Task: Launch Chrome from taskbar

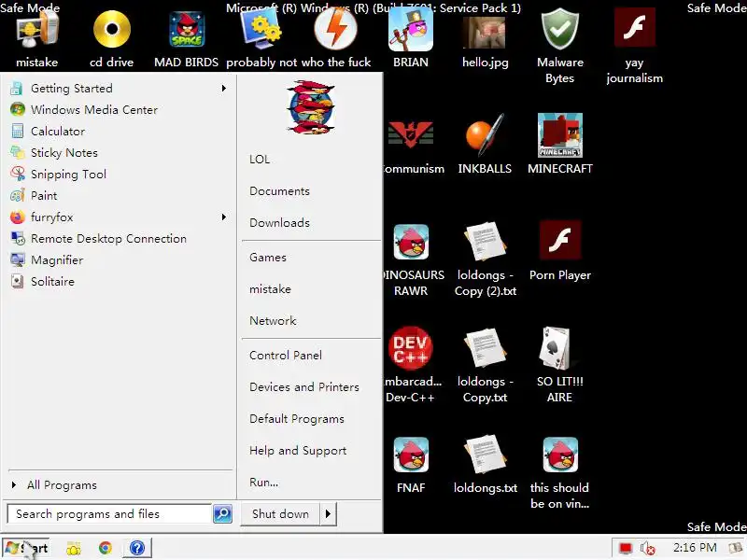Action: [x=106, y=549]
